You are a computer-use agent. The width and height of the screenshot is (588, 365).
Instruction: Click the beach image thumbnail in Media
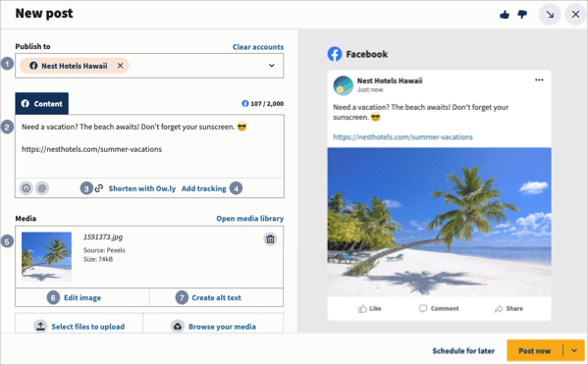[x=46, y=257]
